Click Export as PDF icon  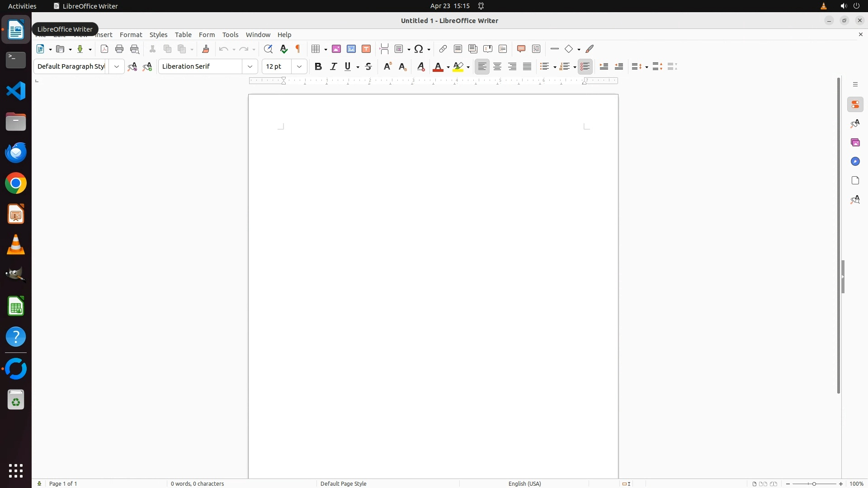point(104,49)
